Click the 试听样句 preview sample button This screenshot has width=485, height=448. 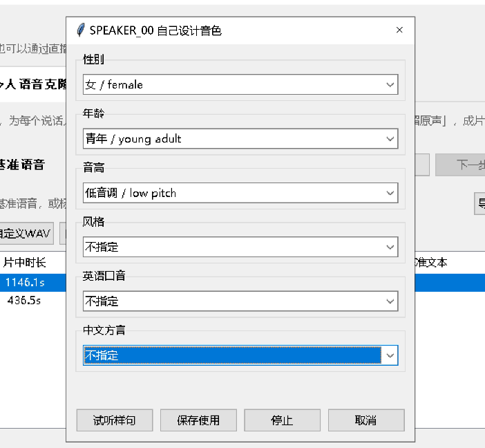115,420
